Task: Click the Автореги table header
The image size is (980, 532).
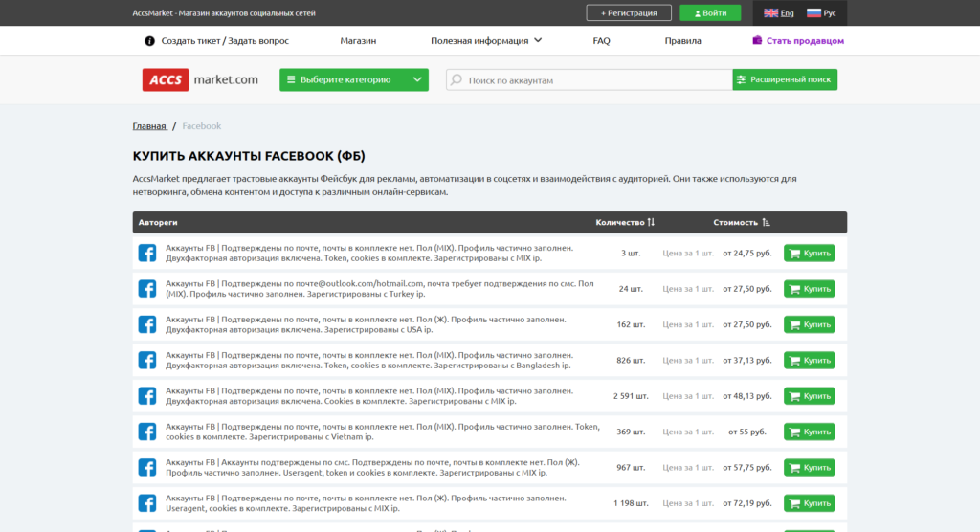Action: [x=158, y=222]
